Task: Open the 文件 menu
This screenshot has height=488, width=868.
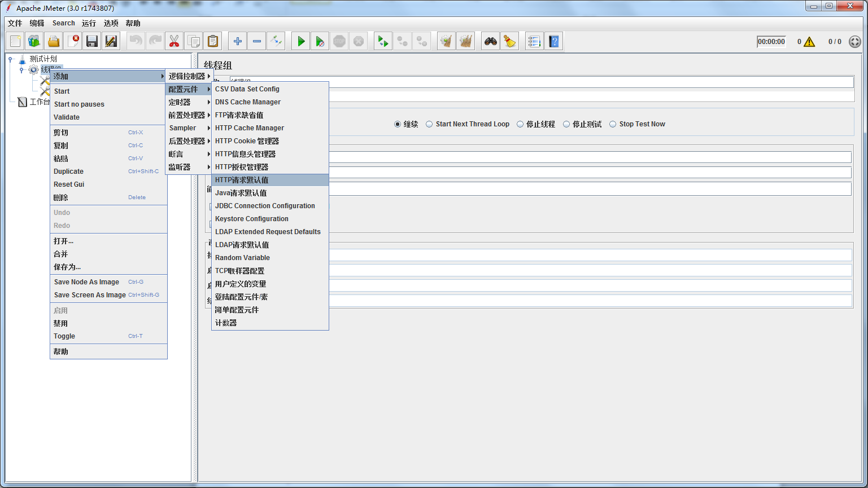Action: (x=15, y=23)
